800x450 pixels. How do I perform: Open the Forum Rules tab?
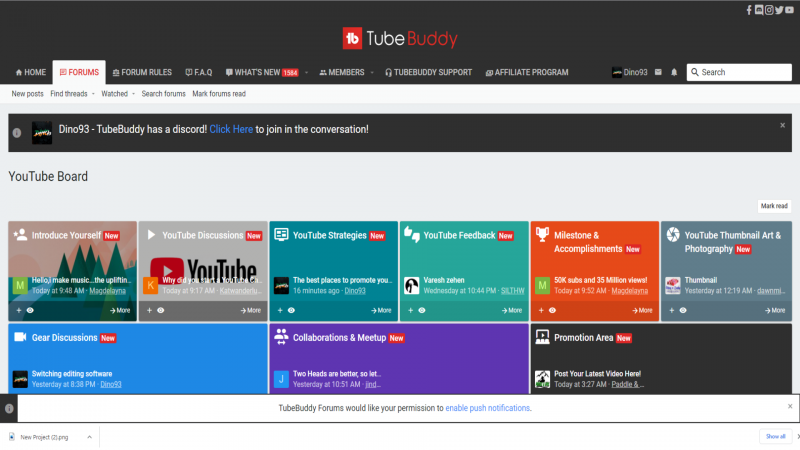(x=142, y=73)
